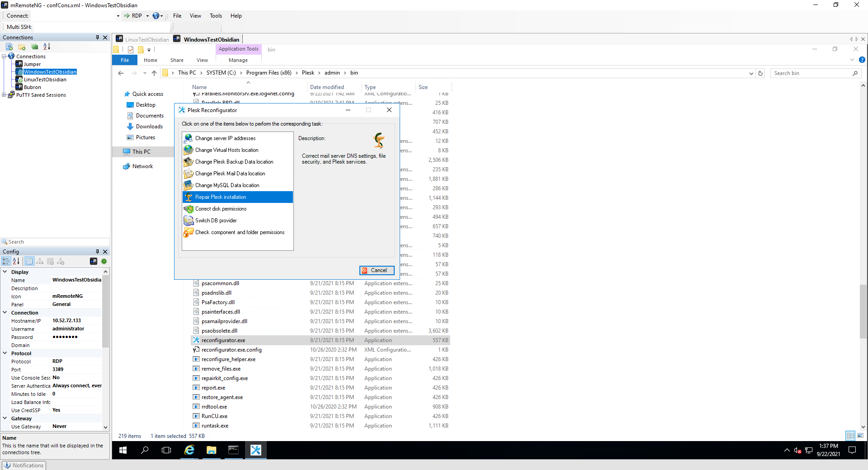Click the Default Inheritance icon in Config toolbar
This screenshot has width=868, height=470.
point(61,261)
